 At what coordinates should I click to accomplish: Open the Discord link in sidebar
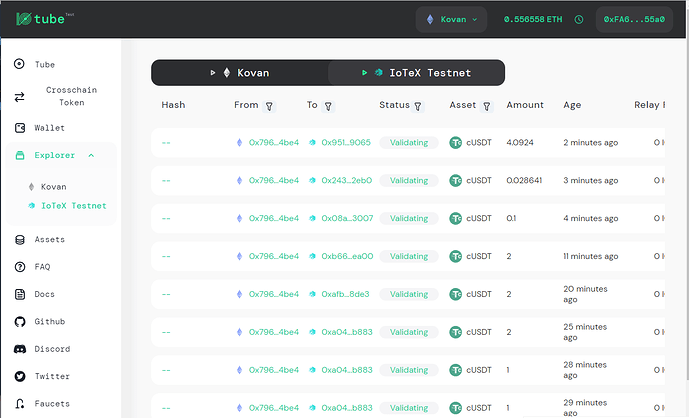[x=52, y=349]
